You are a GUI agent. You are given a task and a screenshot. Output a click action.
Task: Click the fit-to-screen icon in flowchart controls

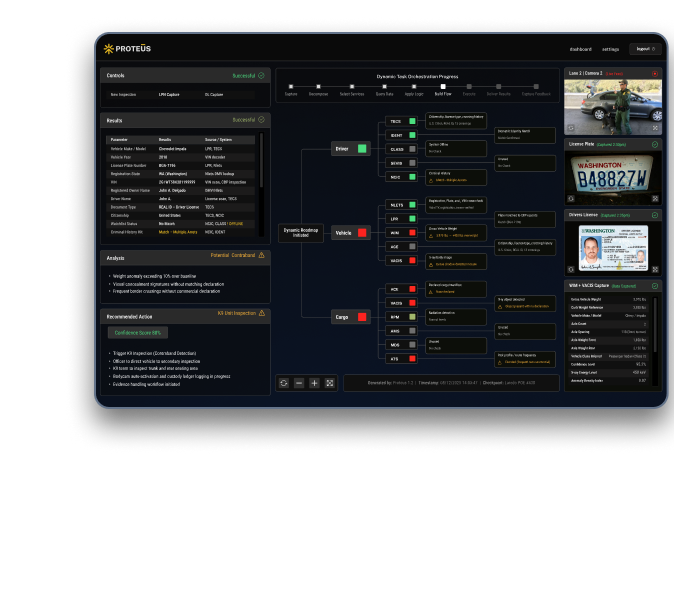pyautogui.click(x=329, y=382)
